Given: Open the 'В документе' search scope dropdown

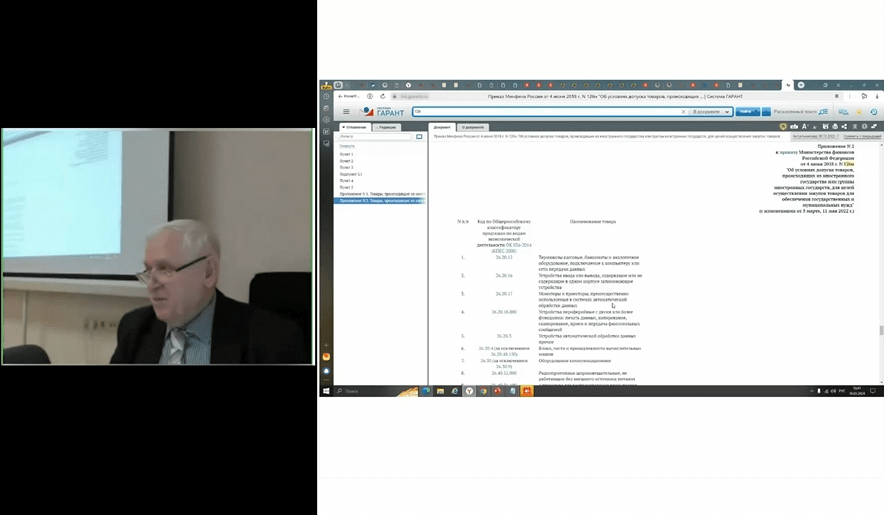Looking at the screenshot, I should 712,112.
